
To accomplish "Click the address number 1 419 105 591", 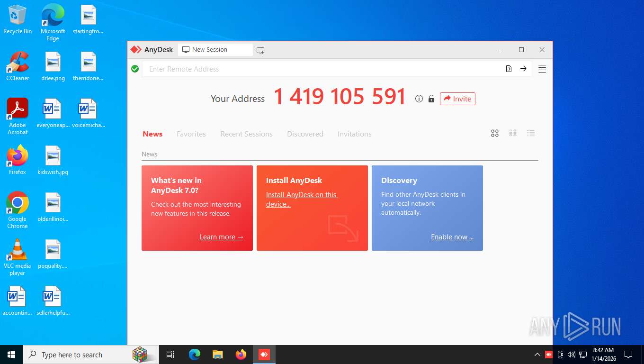I will pyautogui.click(x=340, y=97).
